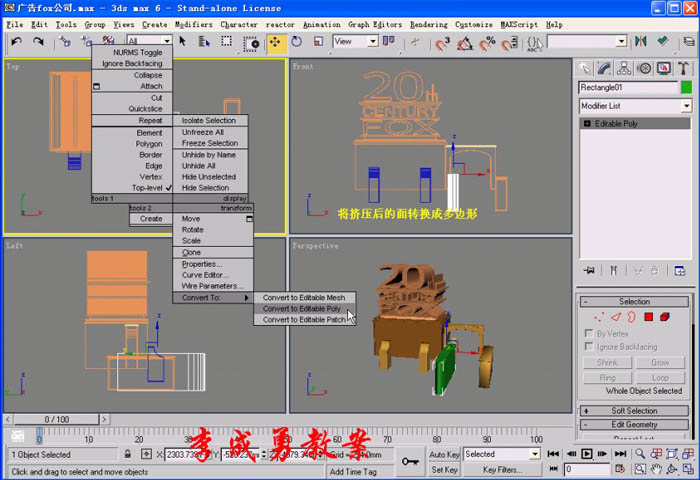Toggle the 3D Snaps magnet icon
The height and width of the screenshot is (480, 700).
pos(442,43)
